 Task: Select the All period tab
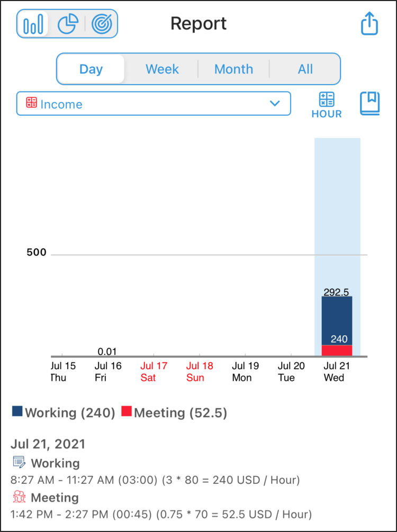tap(305, 69)
